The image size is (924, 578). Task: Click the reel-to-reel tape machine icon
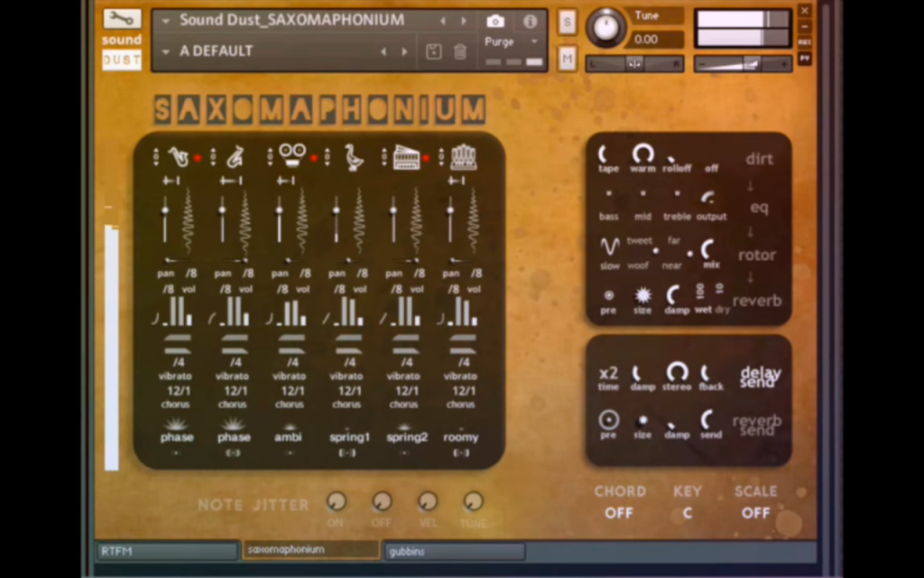tap(292, 156)
